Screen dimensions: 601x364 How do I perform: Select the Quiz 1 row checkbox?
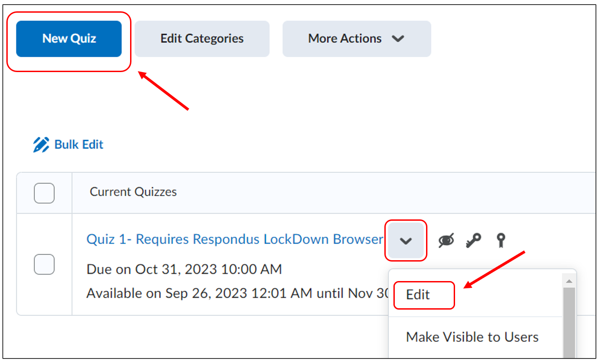(x=44, y=264)
